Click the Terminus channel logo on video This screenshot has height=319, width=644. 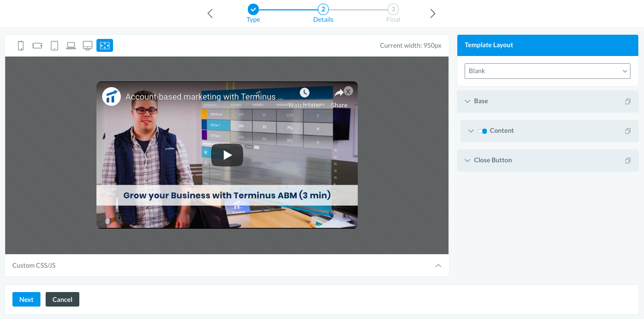(111, 96)
